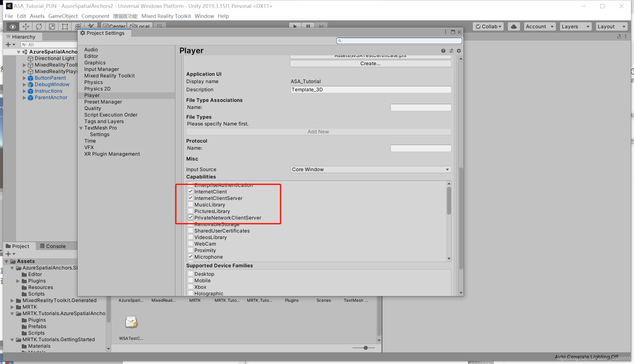This screenshot has height=364, width=634.
Task: Open WSATestCertificate asset thumbnail
Action: click(x=131, y=322)
